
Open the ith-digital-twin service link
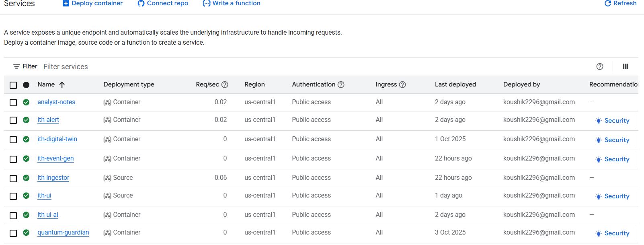click(57, 139)
